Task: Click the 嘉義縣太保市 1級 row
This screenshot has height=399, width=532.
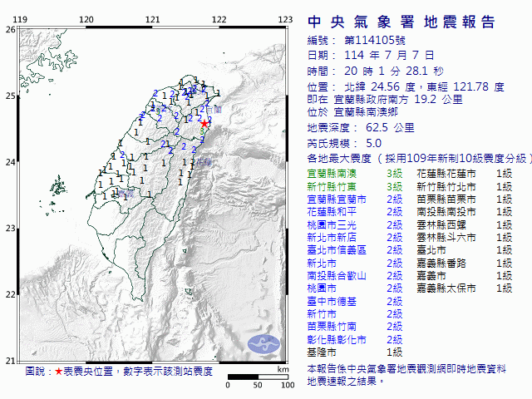Action: (x=464, y=288)
